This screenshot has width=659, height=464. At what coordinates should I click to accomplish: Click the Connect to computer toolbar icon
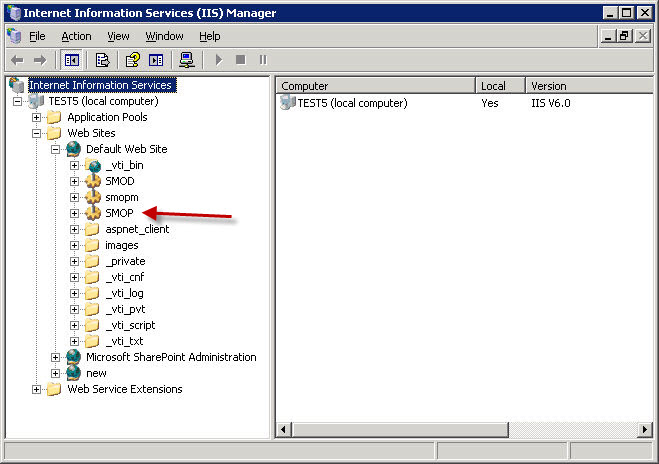tap(187, 60)
